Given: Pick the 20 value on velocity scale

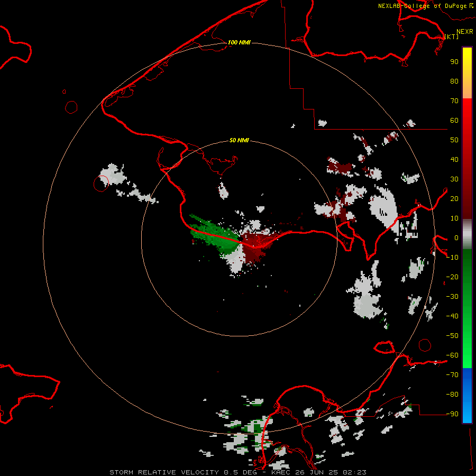Looking at the screenshot, I should click(454, 198).
